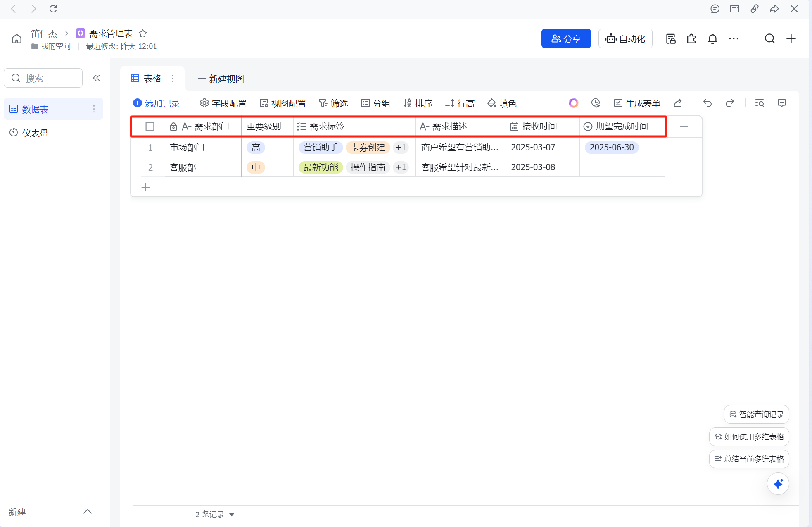Click the blue 分享 button
The height and width of the screenshot is (527, 812).
pos(566,39)
